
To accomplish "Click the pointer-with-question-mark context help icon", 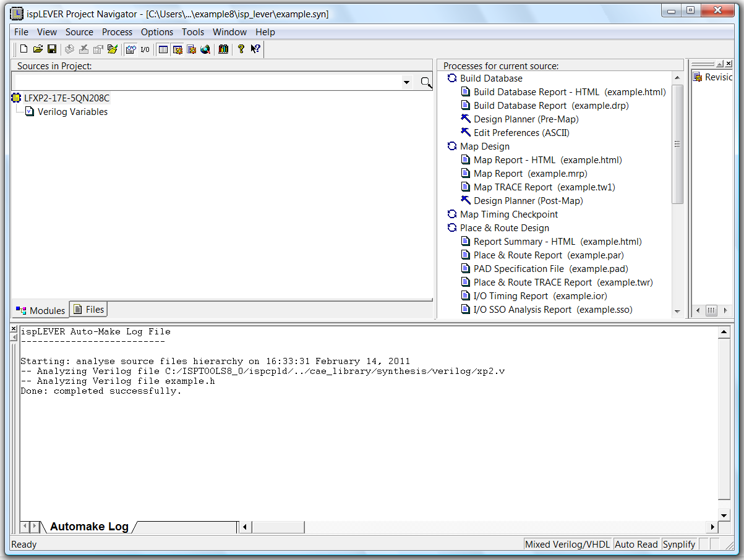I will [255, 49].
